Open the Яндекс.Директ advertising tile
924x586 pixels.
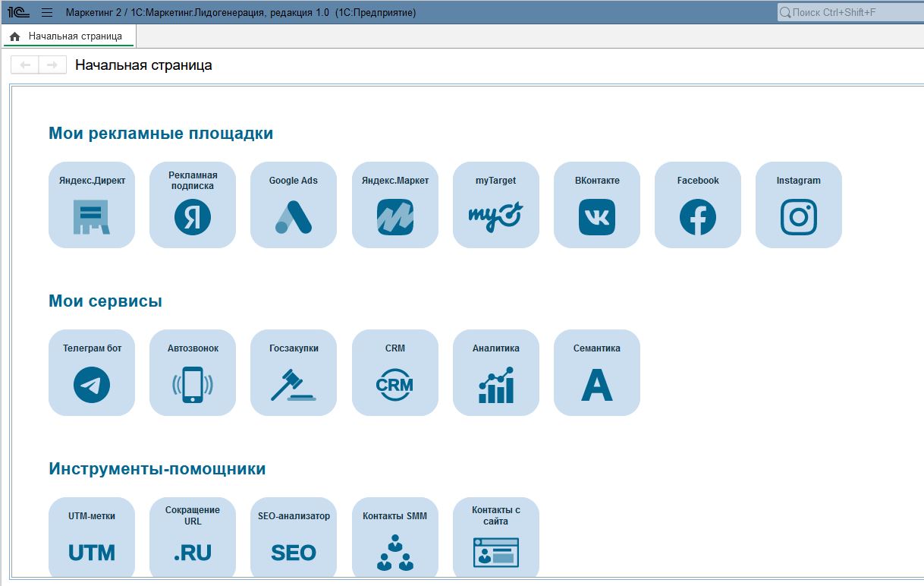click(92, 205)
